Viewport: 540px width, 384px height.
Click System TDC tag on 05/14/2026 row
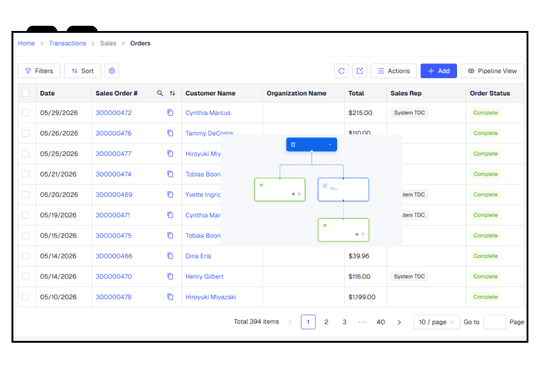409,277
